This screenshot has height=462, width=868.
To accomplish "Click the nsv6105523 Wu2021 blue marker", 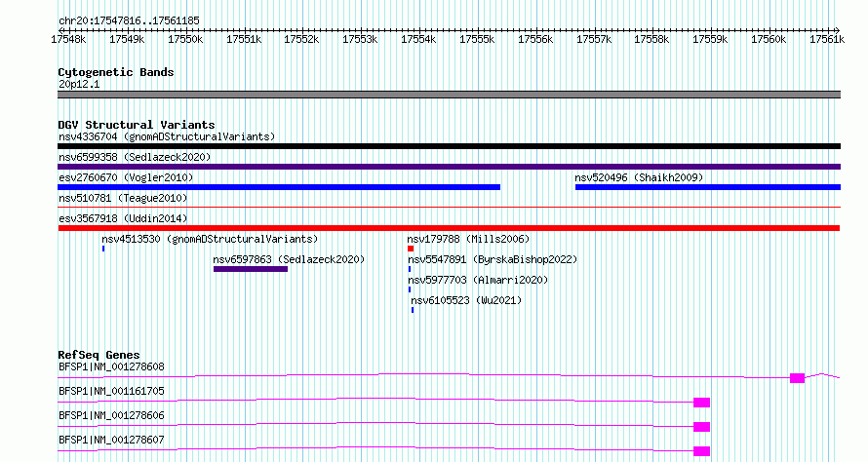I will click(413, 310).
